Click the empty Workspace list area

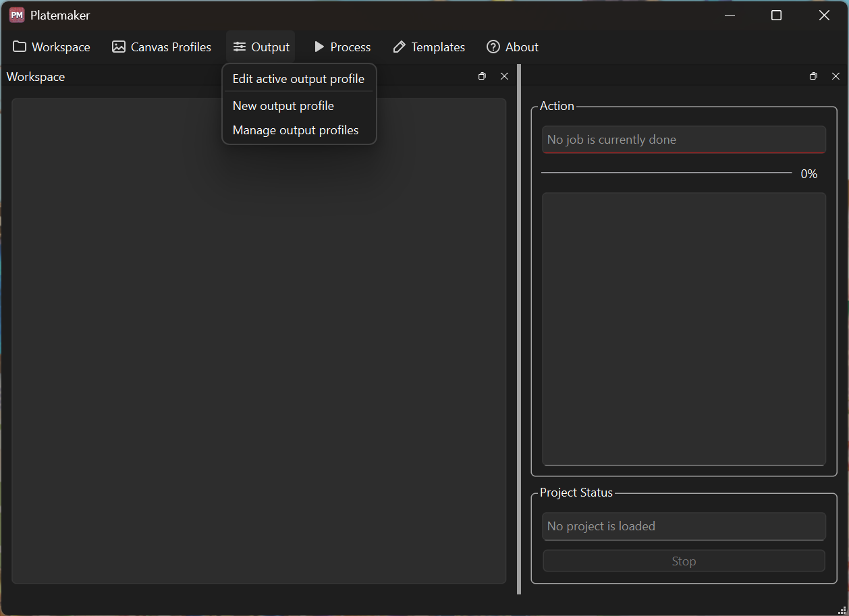click(x=258, y=341)
